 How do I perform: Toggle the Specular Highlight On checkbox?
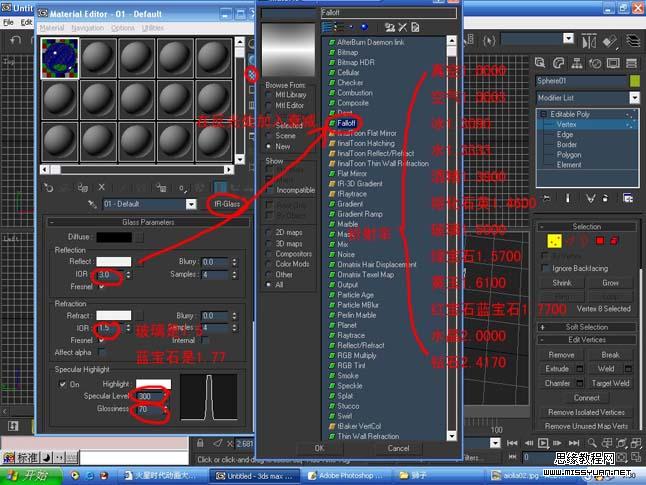pyautogui.click(x=63, y=384)
